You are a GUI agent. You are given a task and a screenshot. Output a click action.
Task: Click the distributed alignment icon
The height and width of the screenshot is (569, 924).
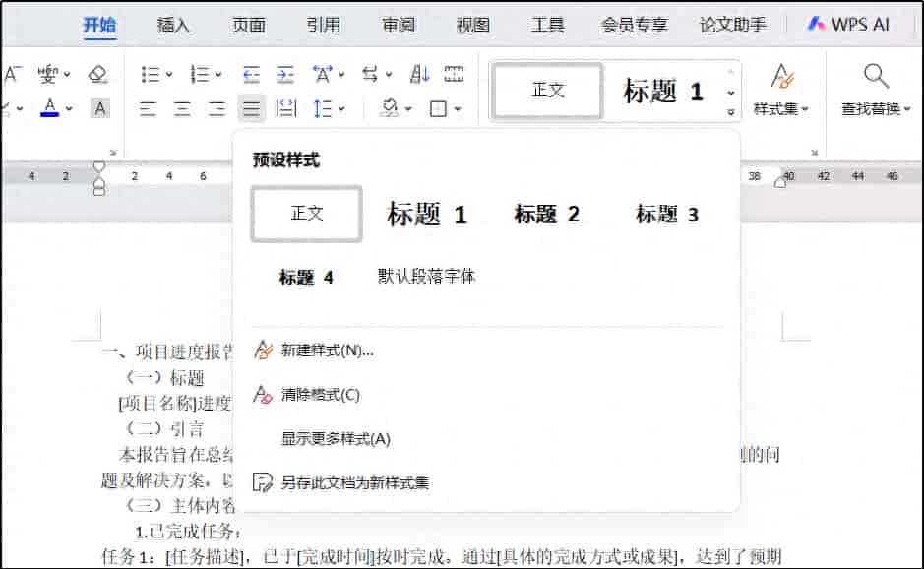(285, 109)
